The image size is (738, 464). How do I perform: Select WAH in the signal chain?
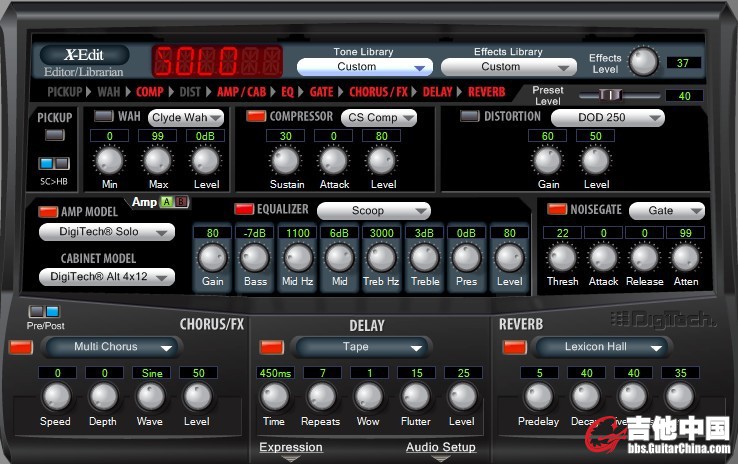(x=109, y=92)
